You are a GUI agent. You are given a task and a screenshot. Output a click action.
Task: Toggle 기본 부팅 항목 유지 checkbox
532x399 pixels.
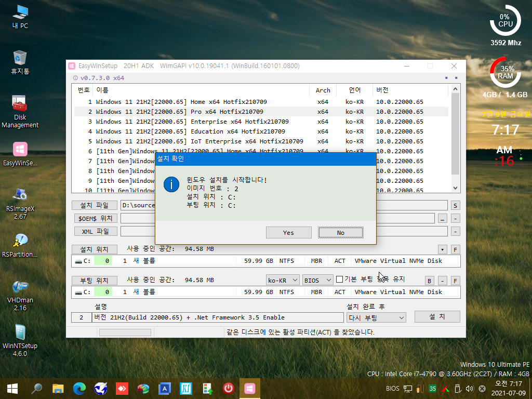pos(340,279)
